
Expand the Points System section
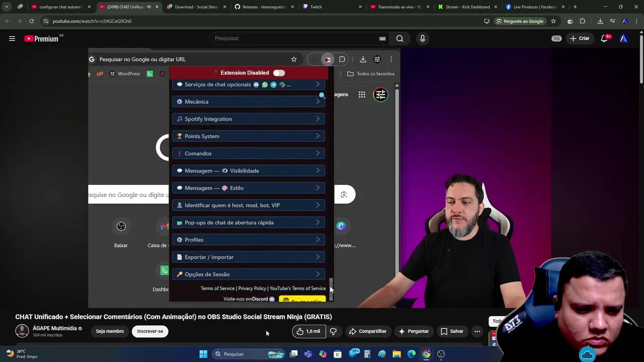[249, 136]
